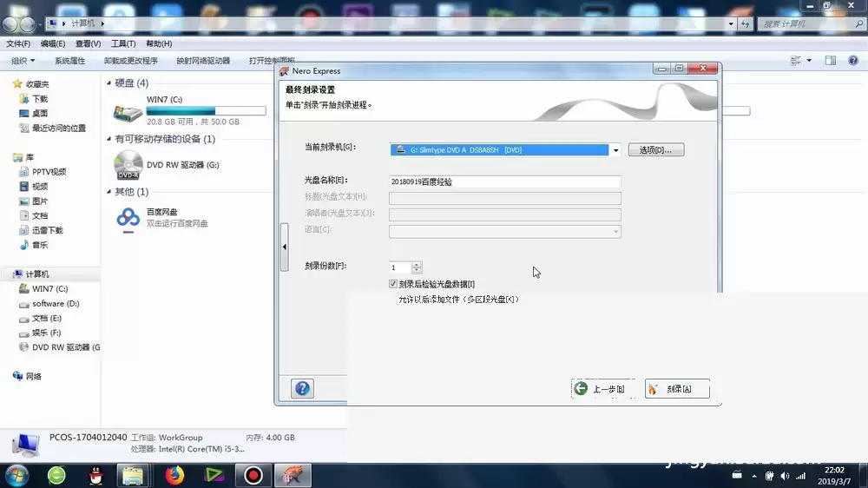Toggle verify data after burning checkbox
Image resolution: width=868 pixels, height=488 pixels.
tap(393, 284)
